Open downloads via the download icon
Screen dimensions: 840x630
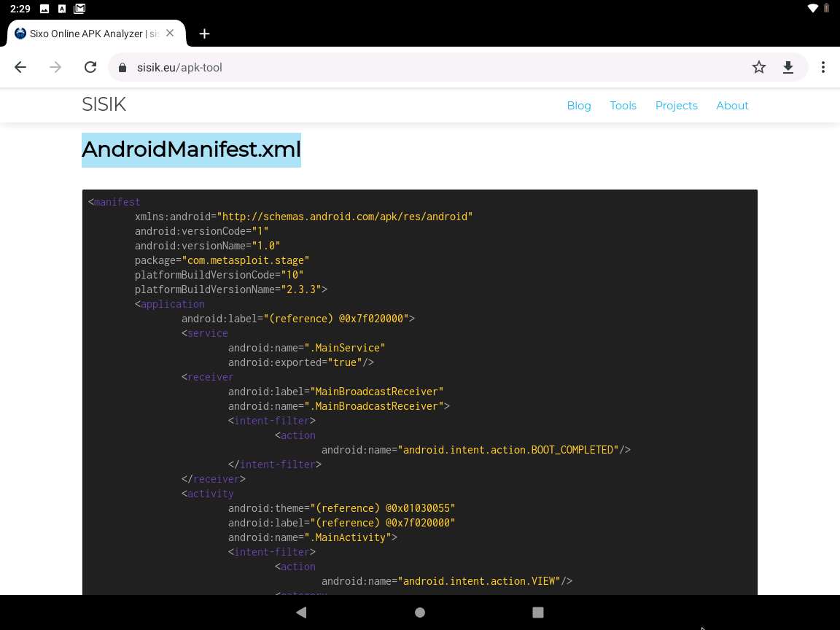point(788,67)
